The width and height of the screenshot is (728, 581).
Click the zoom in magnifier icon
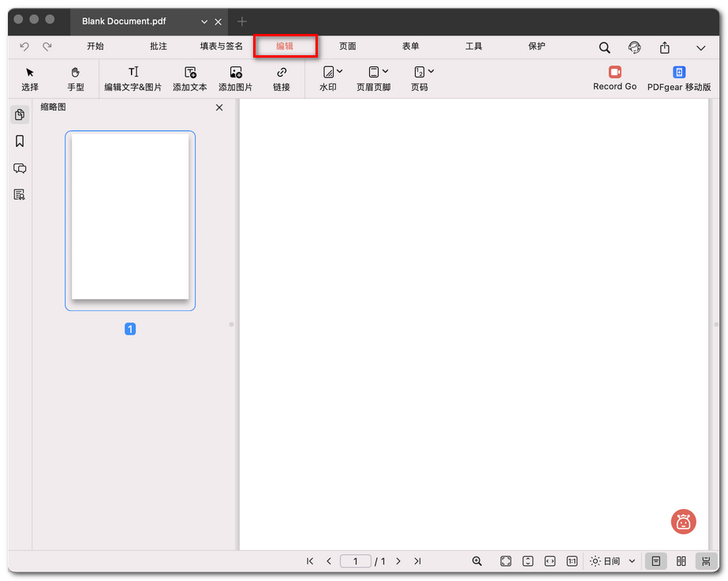pyautogui.click(x=477, y=561)
